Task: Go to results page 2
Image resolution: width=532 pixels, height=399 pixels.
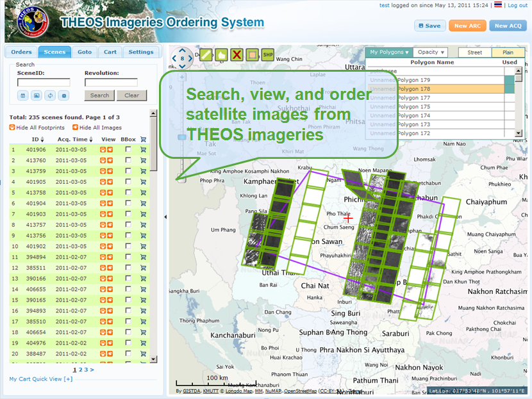Action: [80, 370]
